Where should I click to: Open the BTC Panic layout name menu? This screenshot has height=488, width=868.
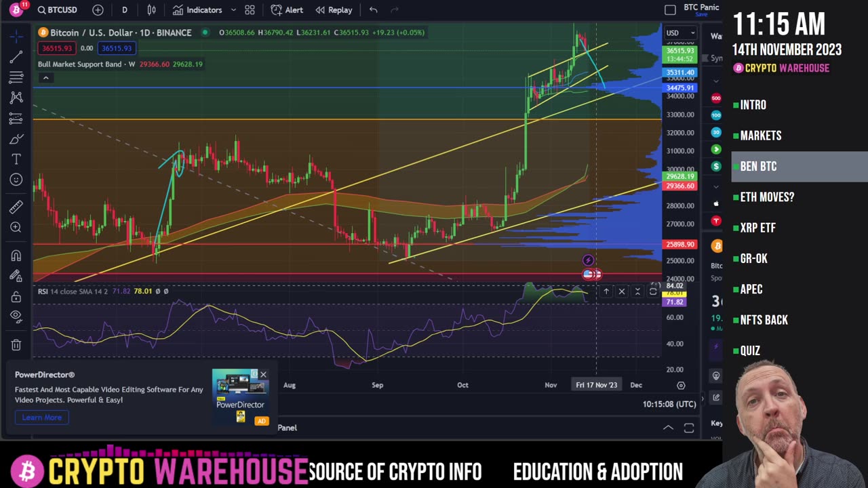pos(701,9)
